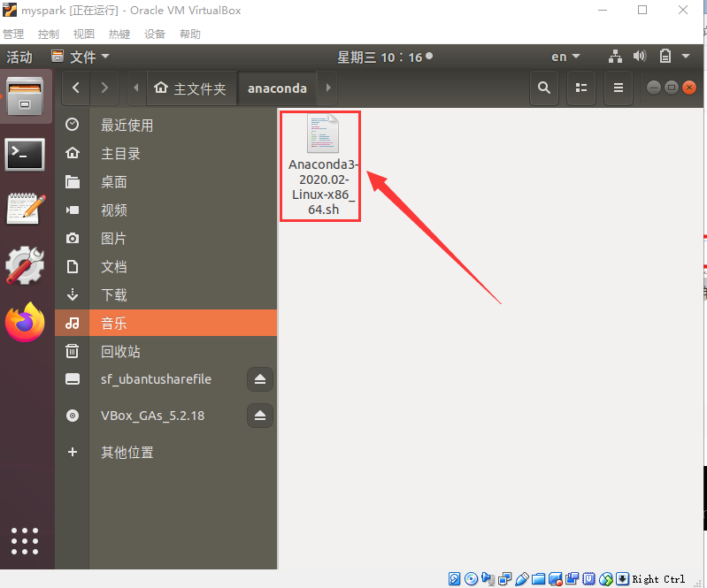The image size is (707, 588).
Task: Click the 活动 activities button
Action: (19, 57)
